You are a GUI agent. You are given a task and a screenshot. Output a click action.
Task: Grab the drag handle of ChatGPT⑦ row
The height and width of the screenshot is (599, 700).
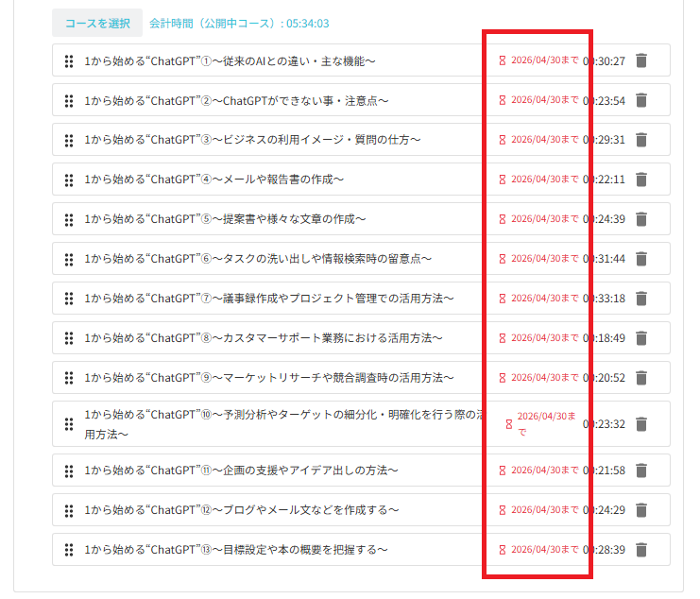click(x=69, y=299)
